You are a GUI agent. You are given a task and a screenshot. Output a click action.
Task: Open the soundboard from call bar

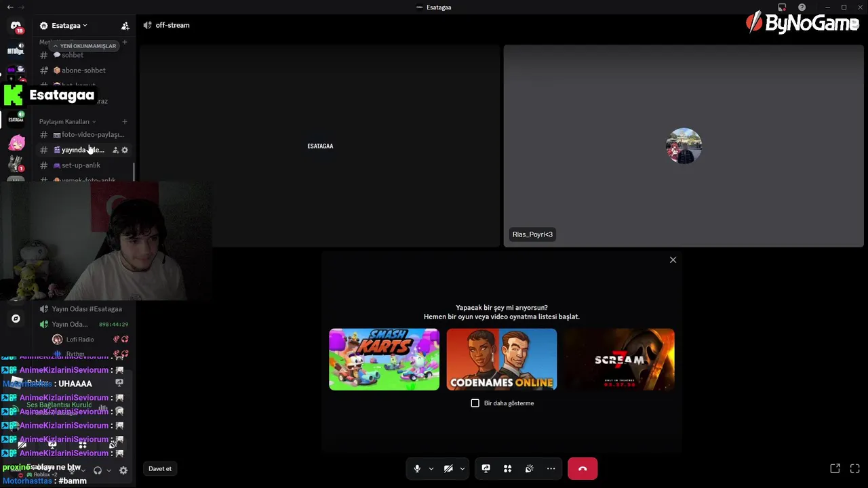coord(529,468)
